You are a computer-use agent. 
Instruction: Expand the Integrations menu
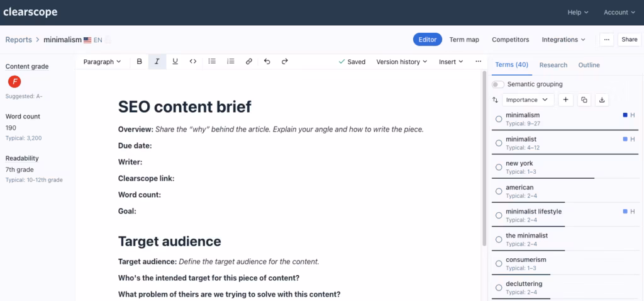(563, 40)
